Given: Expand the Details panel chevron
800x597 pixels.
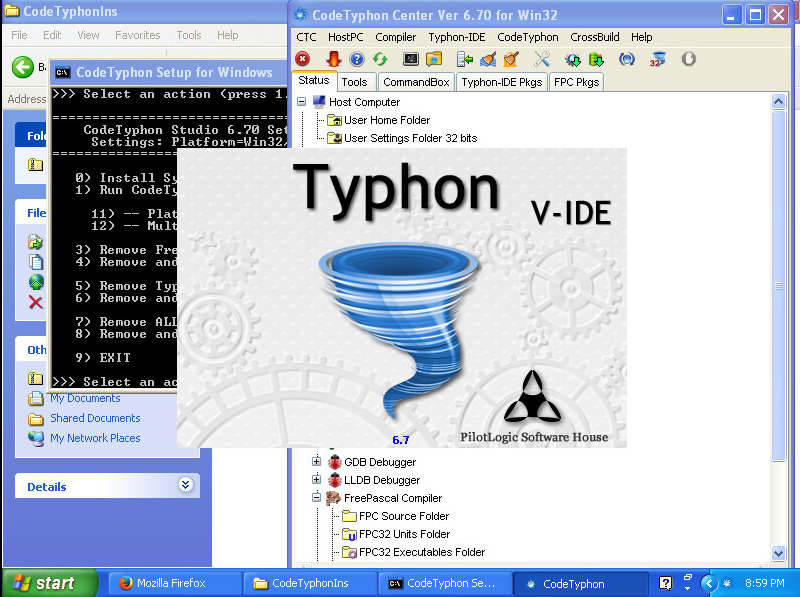Looking at the screenshot, I should pos(185,485).
